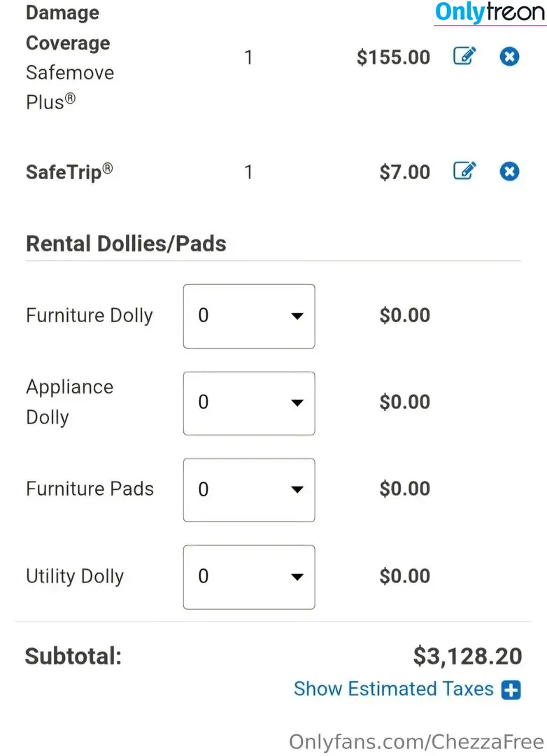Click the Onlyfans.com/ChezzaFree watermark text
This screenshot has height=756, width=547.
[x=416, y=742]
